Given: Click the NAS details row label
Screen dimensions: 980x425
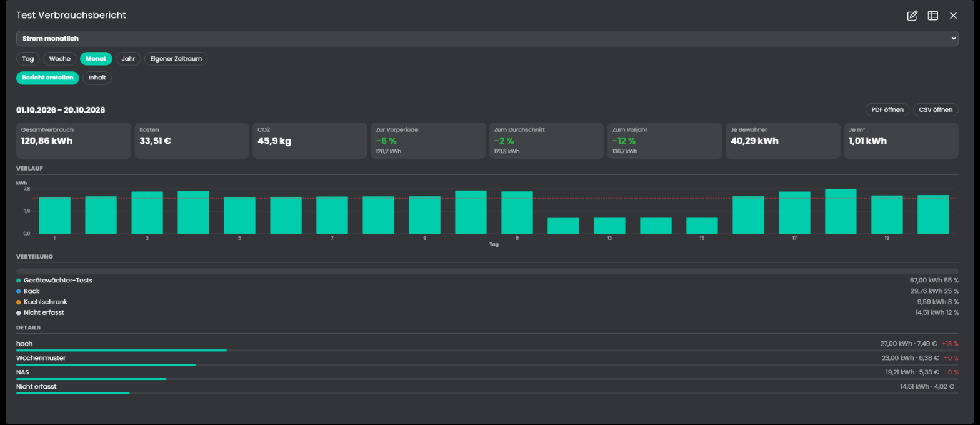Looking at the screenshot, I should tap(22, 372).
